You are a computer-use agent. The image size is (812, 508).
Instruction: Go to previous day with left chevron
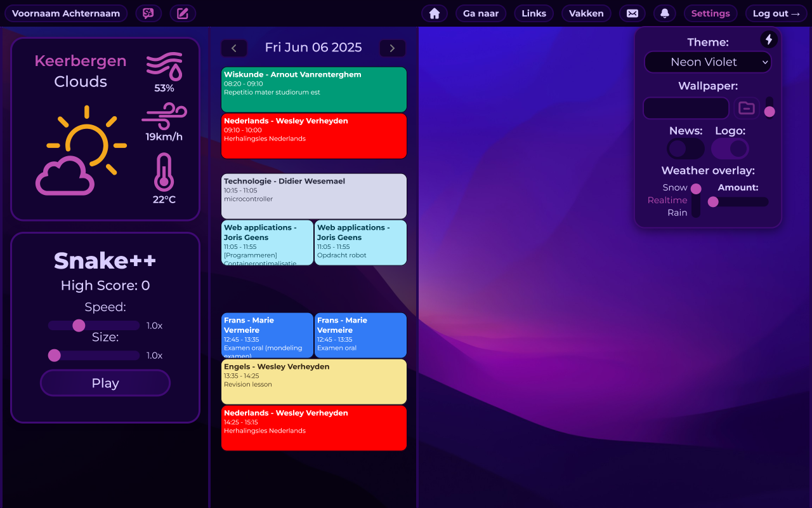pyautogui.click(x=234, y=48)
